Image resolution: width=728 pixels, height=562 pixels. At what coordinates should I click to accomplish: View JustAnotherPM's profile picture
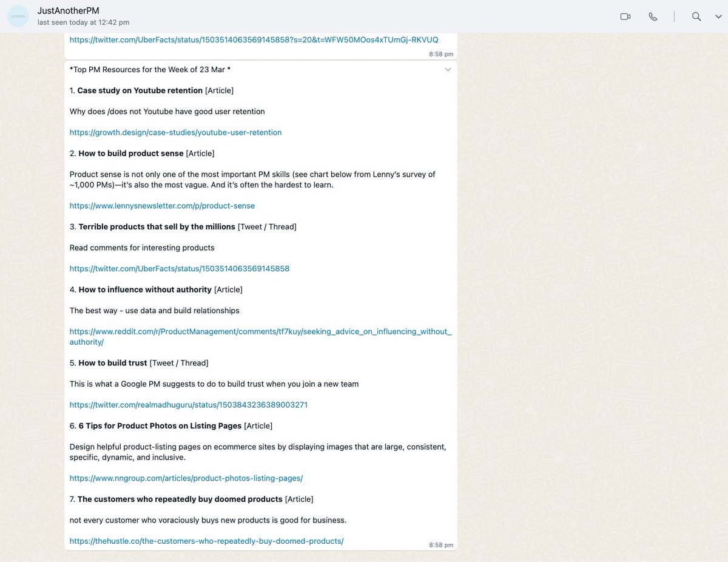tap(18, 16)
